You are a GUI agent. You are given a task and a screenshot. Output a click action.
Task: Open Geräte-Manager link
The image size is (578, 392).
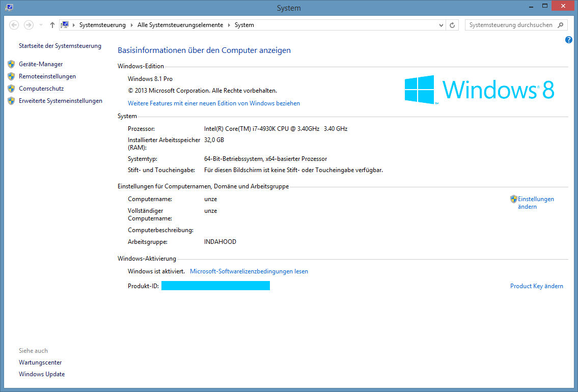41,64
